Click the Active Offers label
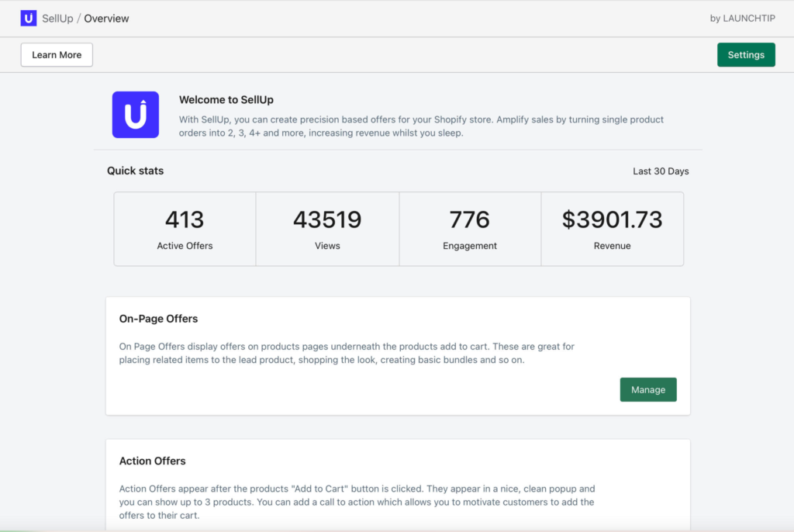 [185, 246]
